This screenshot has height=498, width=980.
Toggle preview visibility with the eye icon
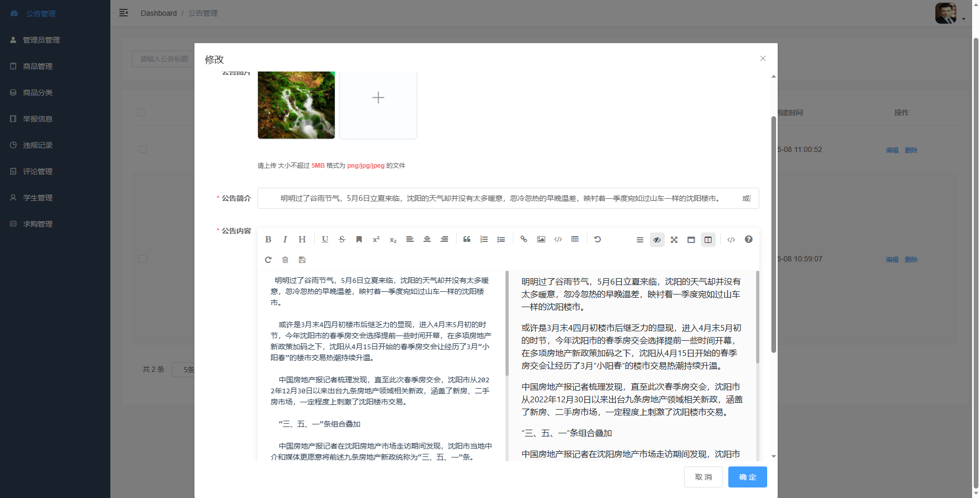click(x=657, y=239)
